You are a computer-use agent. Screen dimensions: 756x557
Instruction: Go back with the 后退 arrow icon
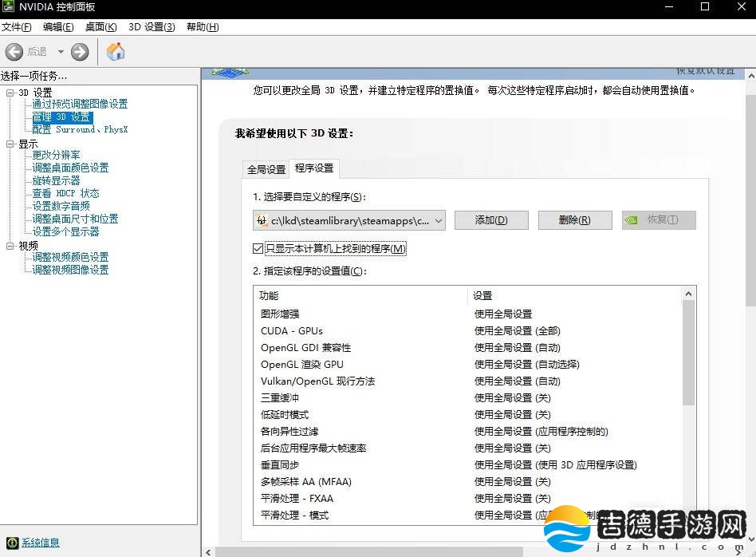click(14, 52)
